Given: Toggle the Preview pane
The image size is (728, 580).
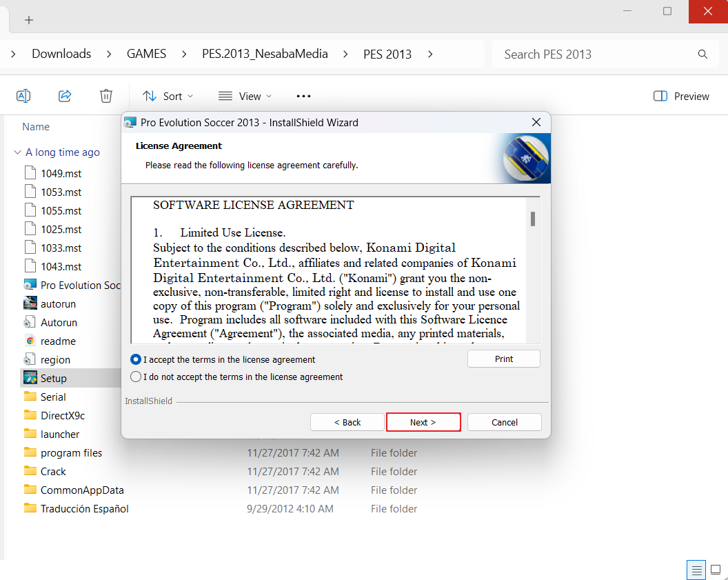Looking at the screenshot, I should 681,96.
